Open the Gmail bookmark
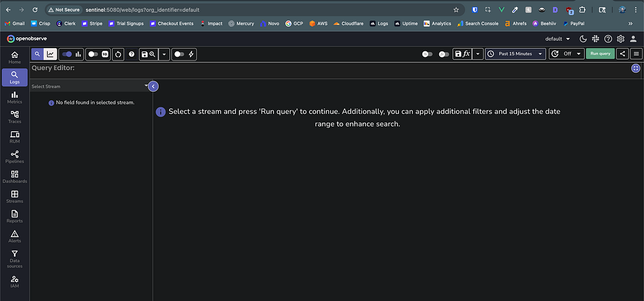This screenshot has width=644, height=301. click(x=15, y=23)
